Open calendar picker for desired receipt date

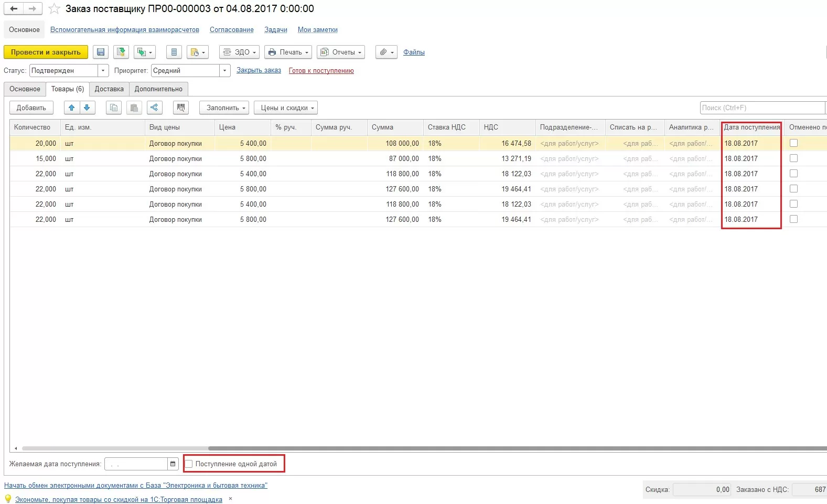point(173,464)
